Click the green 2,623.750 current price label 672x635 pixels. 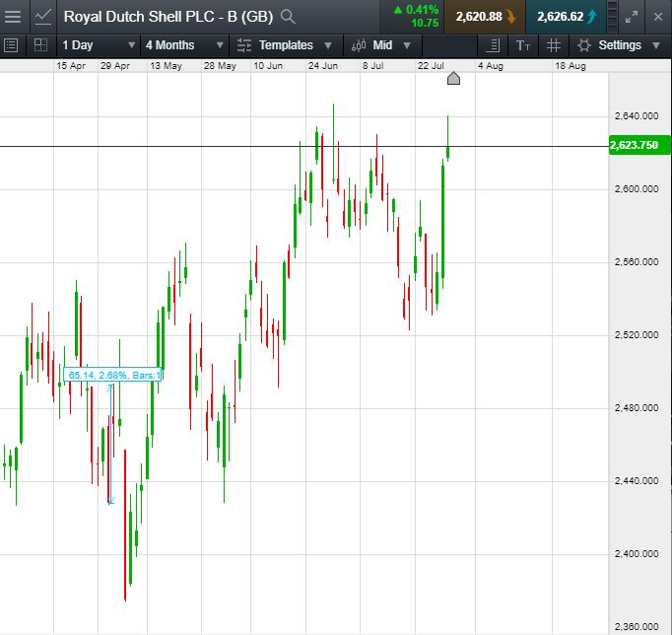639,145
